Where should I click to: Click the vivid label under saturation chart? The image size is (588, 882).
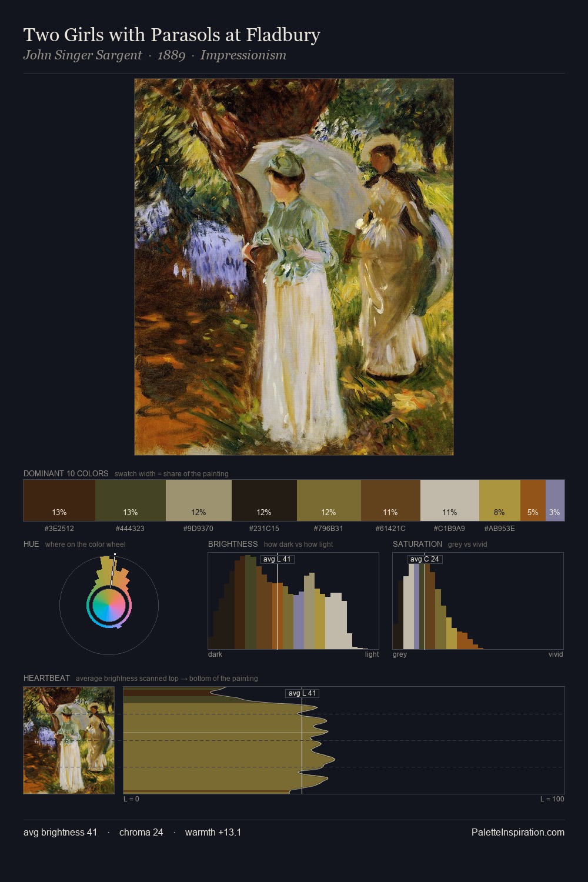[556, 654]
